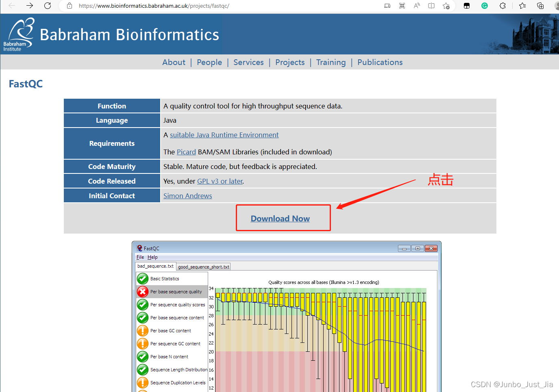The width and height of the screenshot is (559, 392).
Task: Click green check for Per base sequence content
Action: [x=142, y=318]
